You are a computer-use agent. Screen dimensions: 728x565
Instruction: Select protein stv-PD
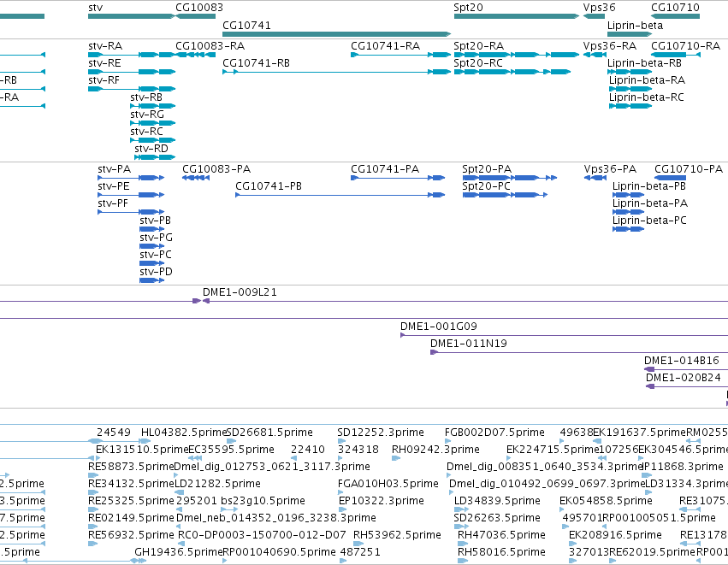click(151, 280)
